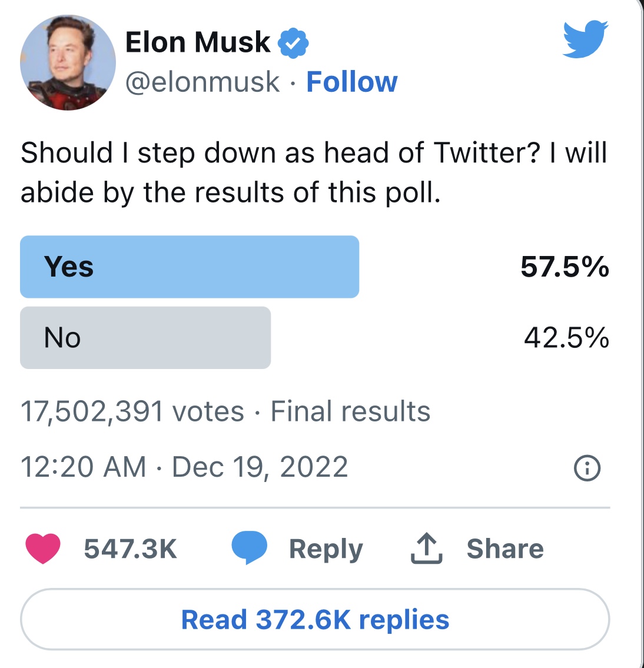The height and width of the screenshot is (668, 644).
Task: Click the blue verified badge
Action: click(x=293, y=43)
